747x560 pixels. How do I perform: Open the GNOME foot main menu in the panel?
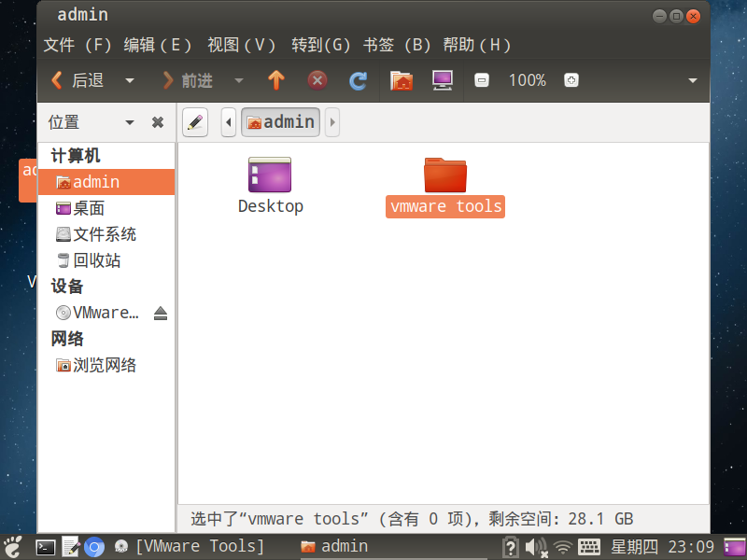[x=13, y=547]
